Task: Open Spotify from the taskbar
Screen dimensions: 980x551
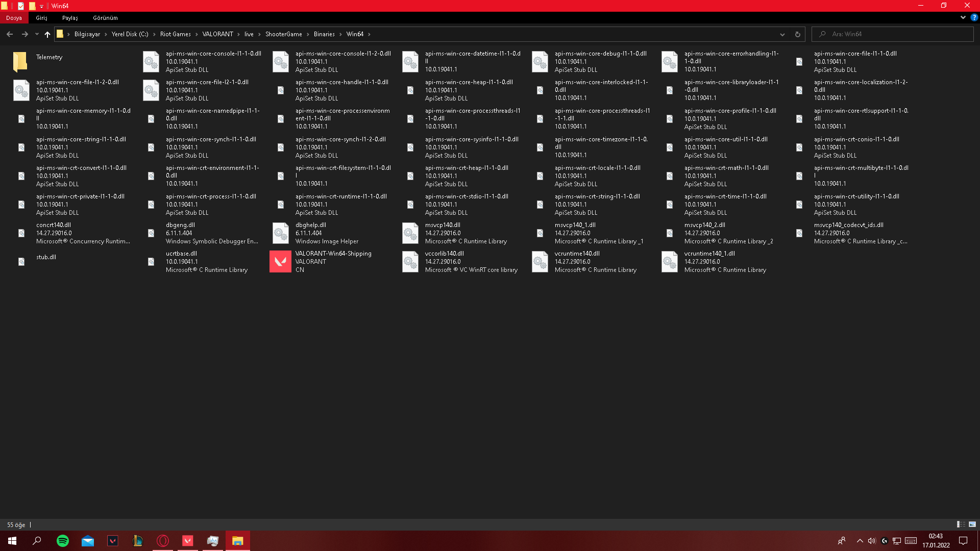Action: (63, 541)
